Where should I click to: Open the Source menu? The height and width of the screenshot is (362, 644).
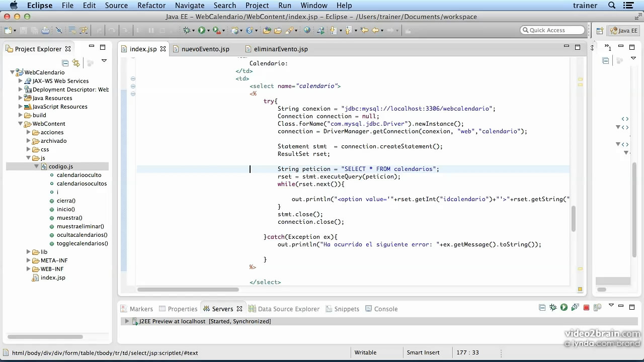(x=116, y=6)
